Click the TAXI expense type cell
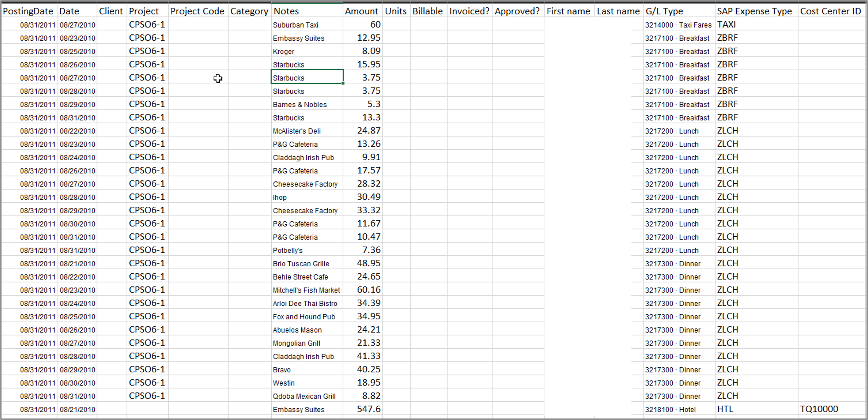Viewport: 868px width, 420px height. (757, 25)
